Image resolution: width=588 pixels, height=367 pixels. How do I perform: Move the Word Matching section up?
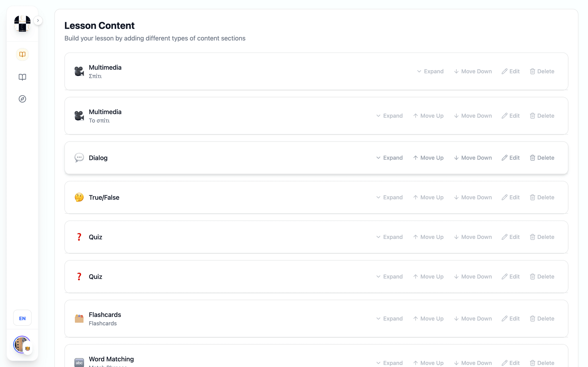coord(428,363)
